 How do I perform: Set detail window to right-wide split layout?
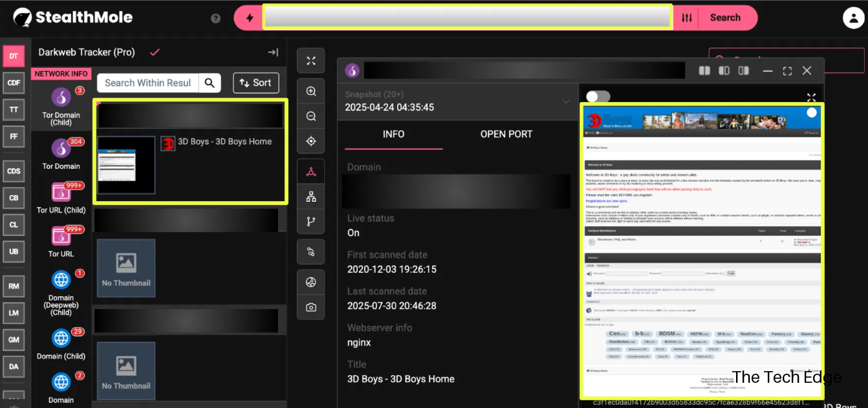coord(744,70)
